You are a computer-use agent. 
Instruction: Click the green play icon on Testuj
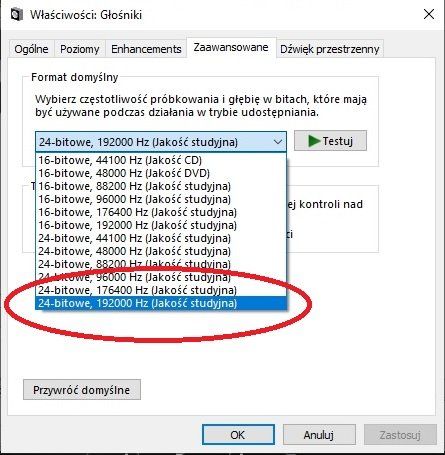(x=314, y=141)
